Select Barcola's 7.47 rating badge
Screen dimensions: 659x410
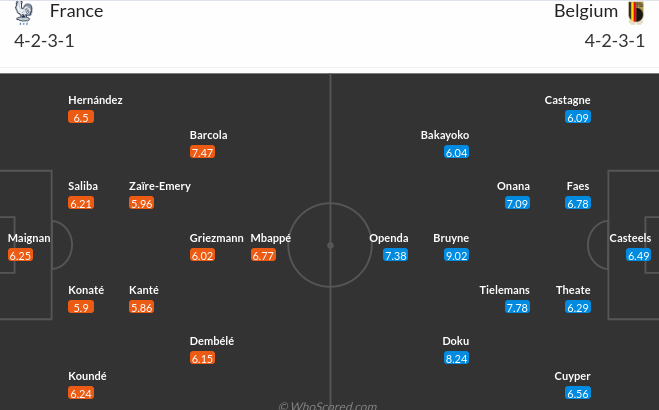point(203,152)
